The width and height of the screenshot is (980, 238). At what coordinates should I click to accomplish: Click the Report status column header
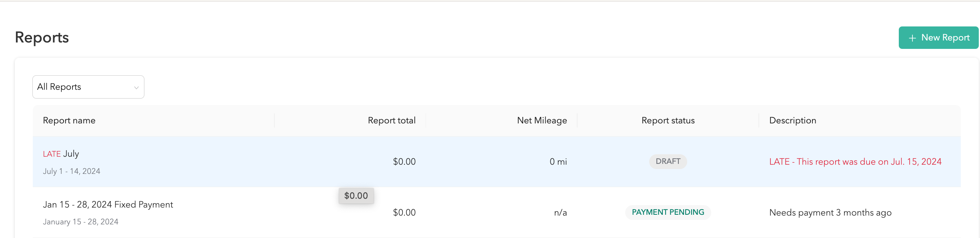tap(668, 121)
